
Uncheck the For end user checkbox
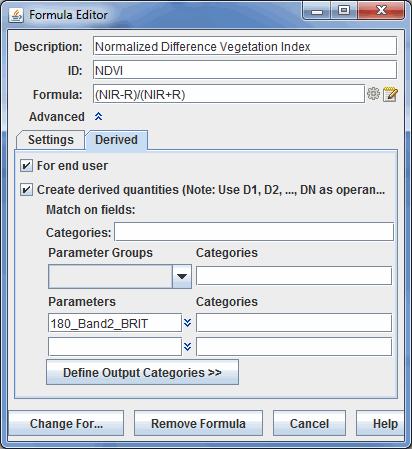[26, 166]
